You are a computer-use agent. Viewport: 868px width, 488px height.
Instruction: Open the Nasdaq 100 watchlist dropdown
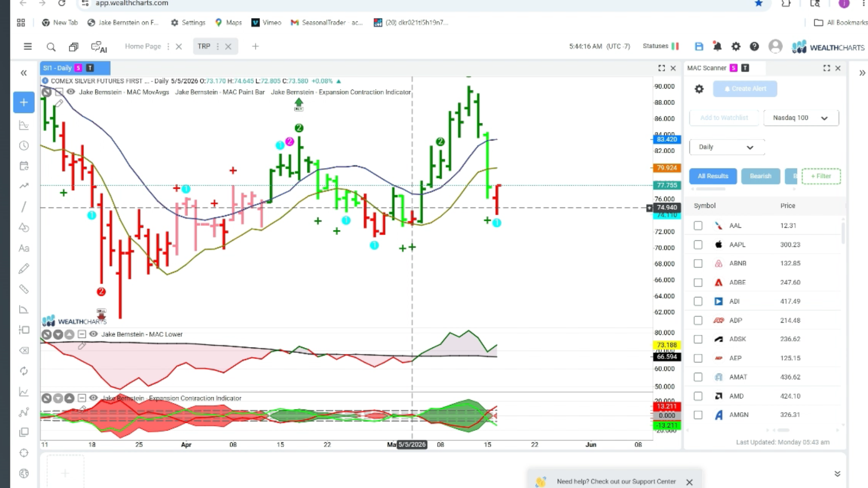coord(801,118)
